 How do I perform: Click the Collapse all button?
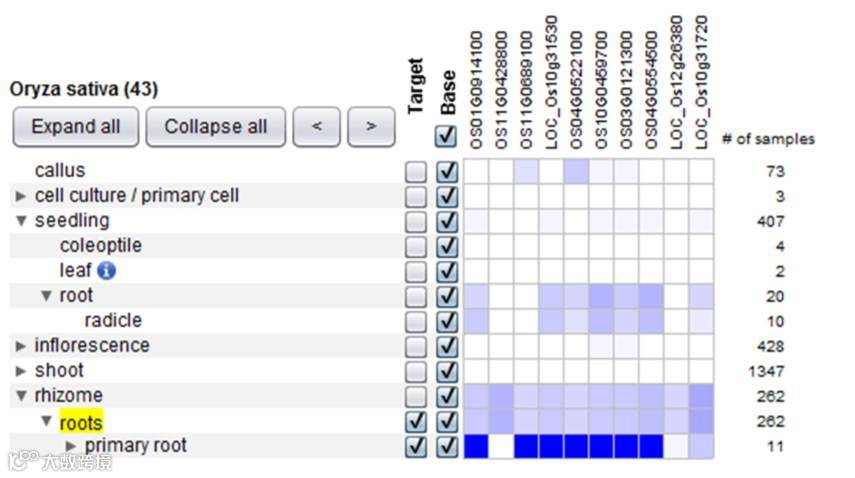coord(215,126)
